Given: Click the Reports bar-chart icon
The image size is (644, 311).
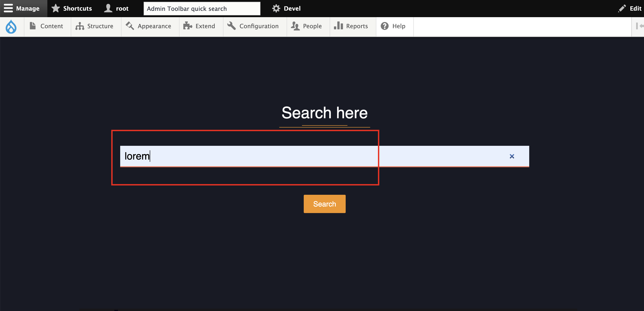Looking at the screenshot, I should (338, 26).
